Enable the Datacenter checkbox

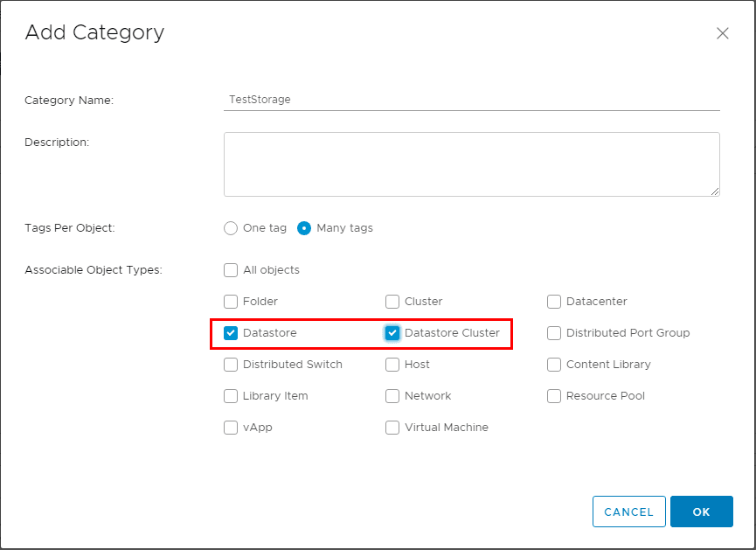554,302
